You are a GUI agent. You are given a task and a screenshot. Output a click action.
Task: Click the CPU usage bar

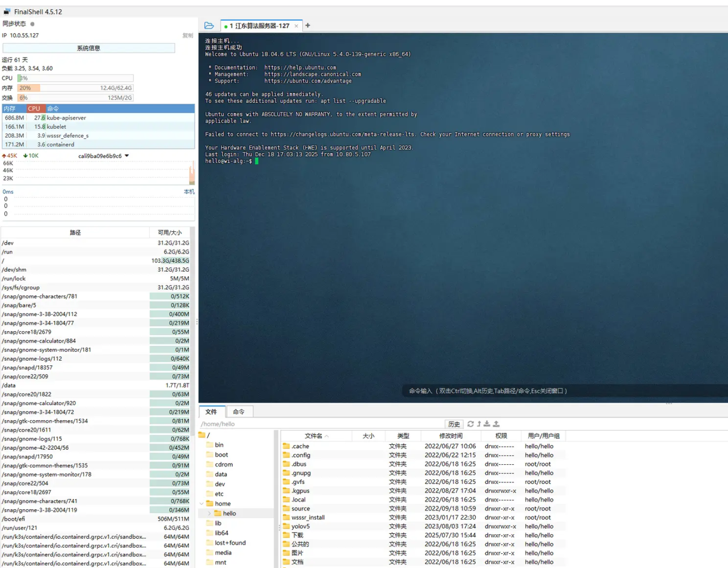pos(75,78)
